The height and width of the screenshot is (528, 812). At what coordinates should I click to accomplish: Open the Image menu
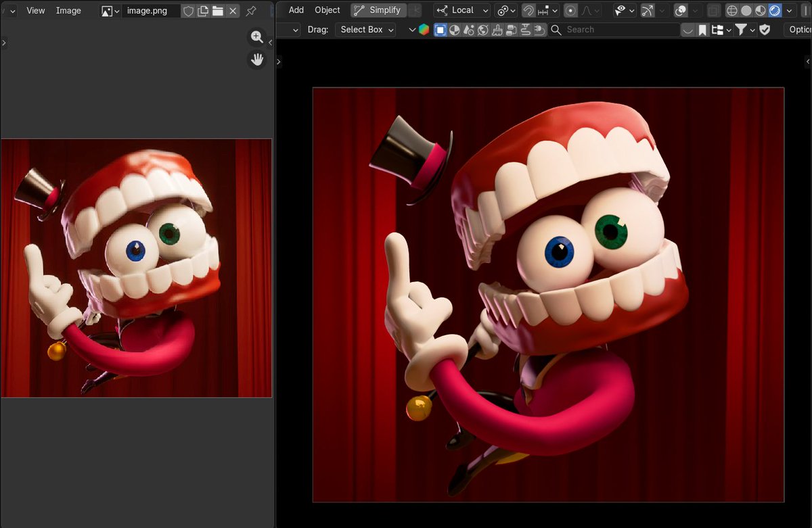click(68, 11)
